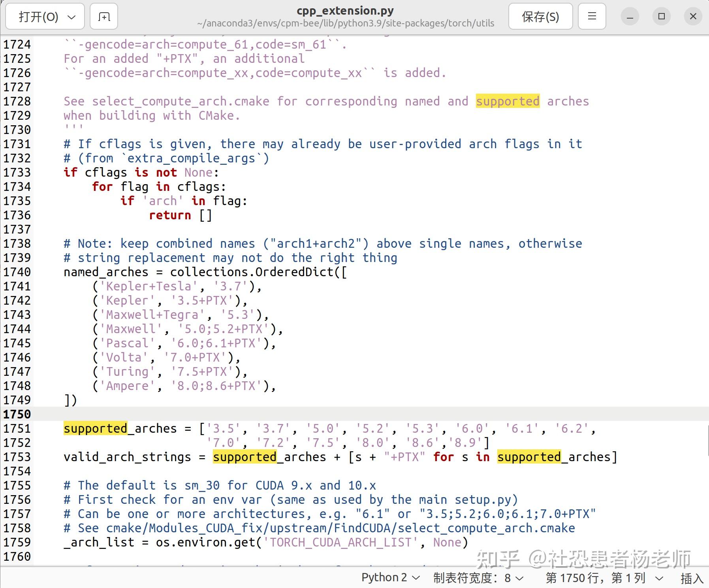Click 'valid_arch_strings' on line 1753
The height and width of the screenshot is (588, 709).
[127, 457]
